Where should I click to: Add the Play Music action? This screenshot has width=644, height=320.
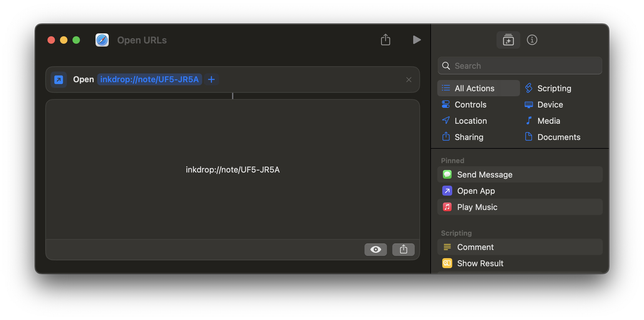pyautogui.click(x=520, y=207)
